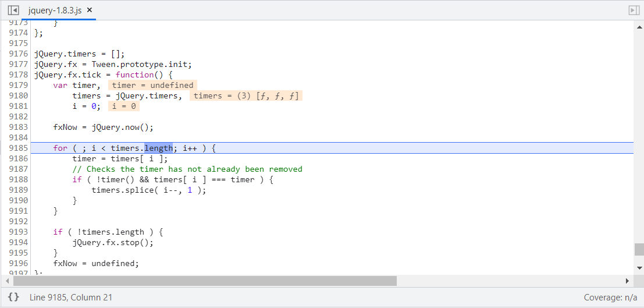Click 'fxNow = undefined;' statement
The height and width of the screenshot is (308, 644).
(96, 263)
